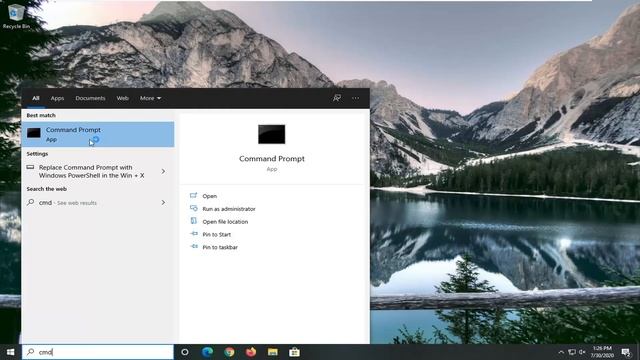Launch the Command Prompt best match result
This screenshot has height=360, width=640.
(98, 134)
